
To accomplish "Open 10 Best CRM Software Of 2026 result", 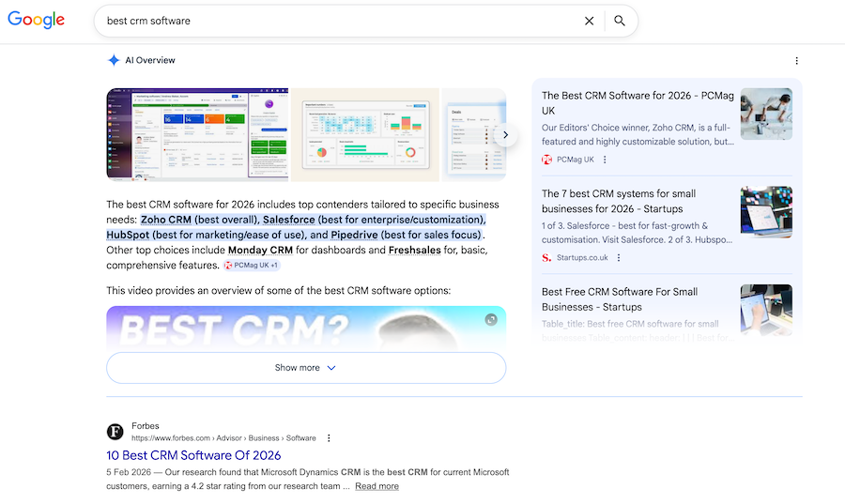I will (x=193, y=455).
